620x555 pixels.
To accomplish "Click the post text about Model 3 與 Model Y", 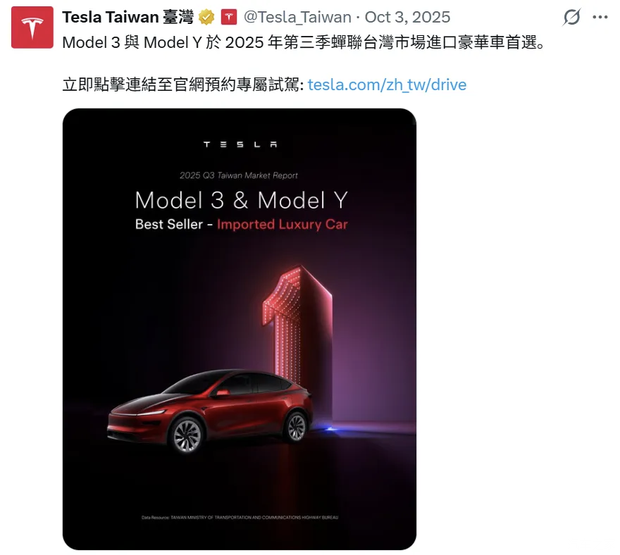I will 304,43.
